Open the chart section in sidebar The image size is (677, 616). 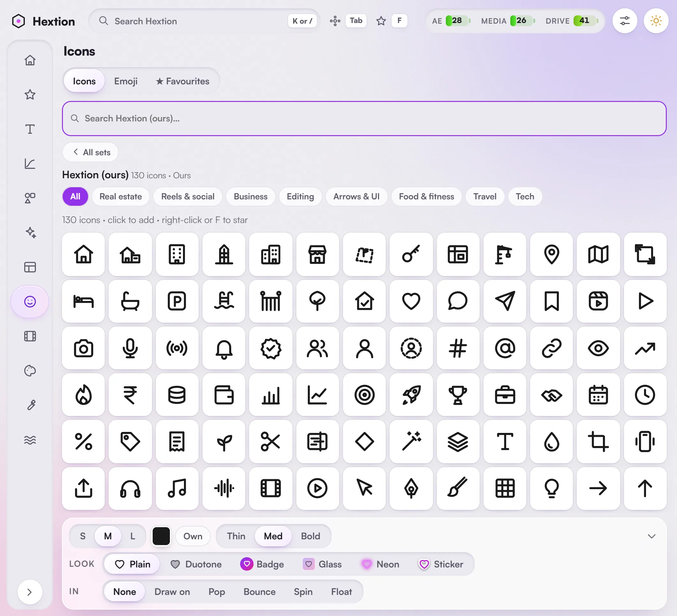30,164
